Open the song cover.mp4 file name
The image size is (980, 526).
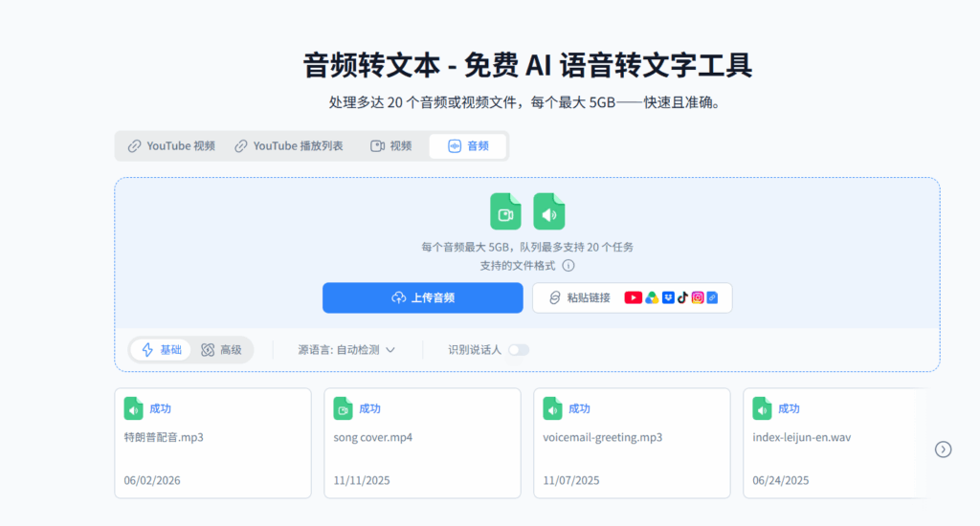373,437
